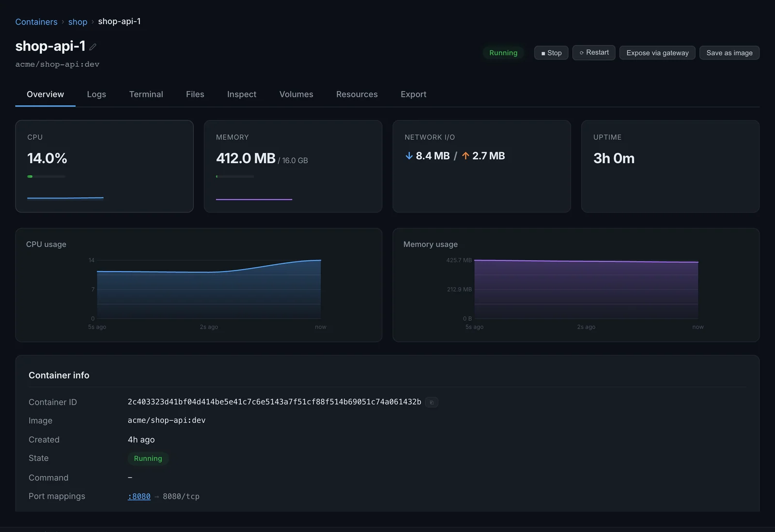Click the Memory 412.0 MB stat card
The image size is (775, 532).
click(293, 166)
